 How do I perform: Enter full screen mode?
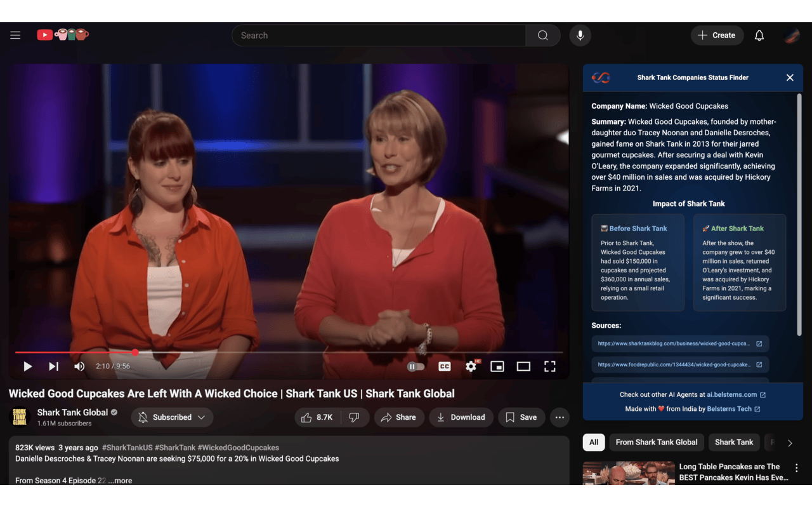click(550, 366)
